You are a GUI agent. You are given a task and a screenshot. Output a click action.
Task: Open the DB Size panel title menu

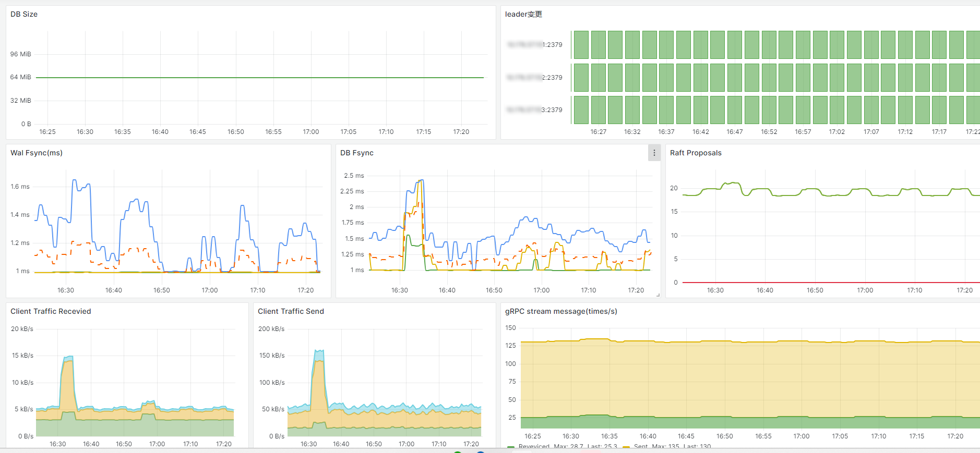pyautogui.click(x=24, y=14)
